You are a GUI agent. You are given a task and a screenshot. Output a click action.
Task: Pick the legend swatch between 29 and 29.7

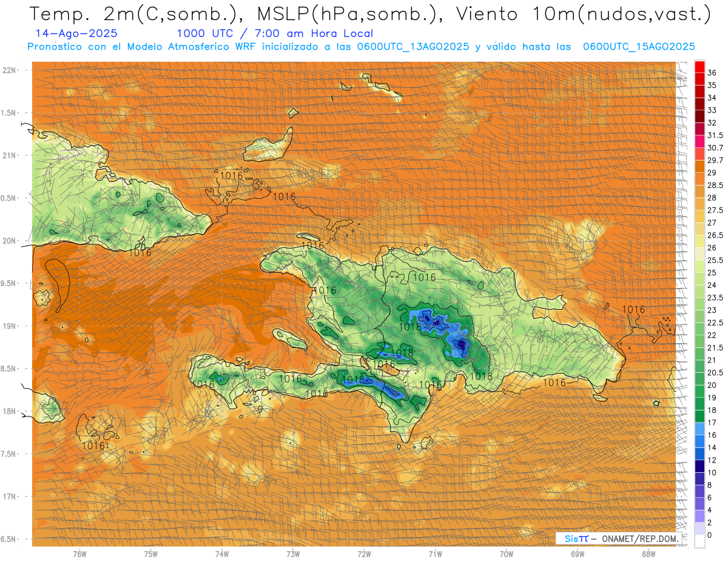pyautogui.click(x=699, y=166)
